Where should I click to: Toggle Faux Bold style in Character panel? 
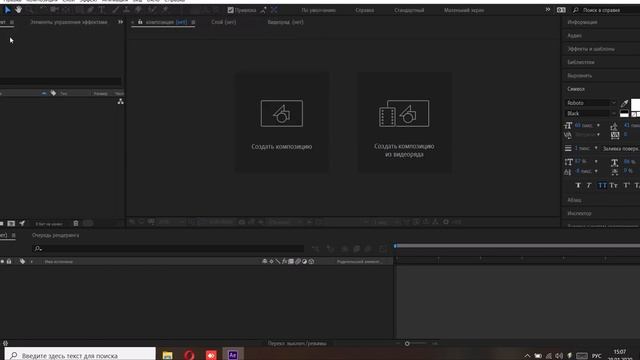[578, 185]
